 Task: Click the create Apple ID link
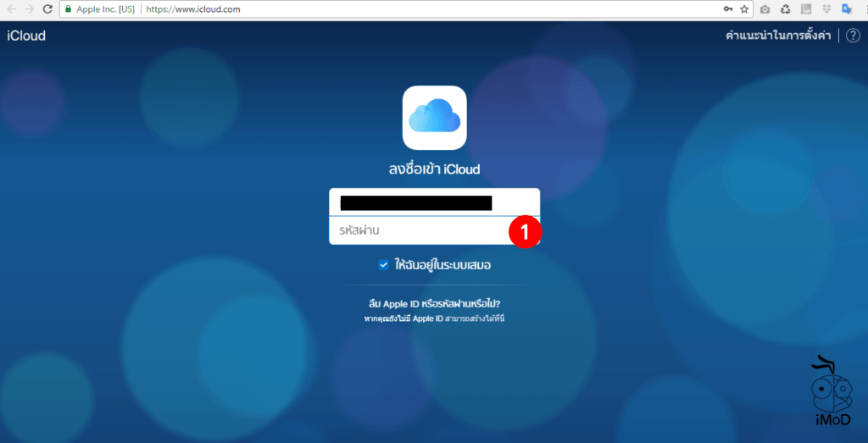[476, 319]
